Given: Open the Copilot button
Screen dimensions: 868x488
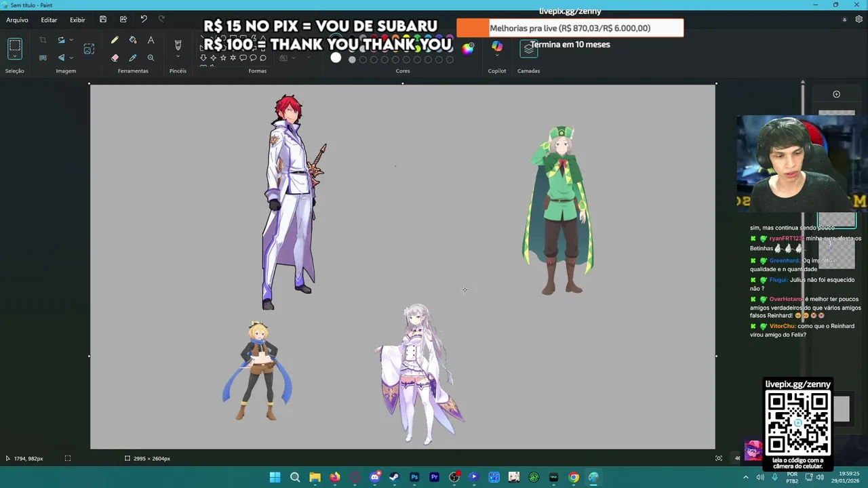Looking at the screenshot, I should 497,47.
